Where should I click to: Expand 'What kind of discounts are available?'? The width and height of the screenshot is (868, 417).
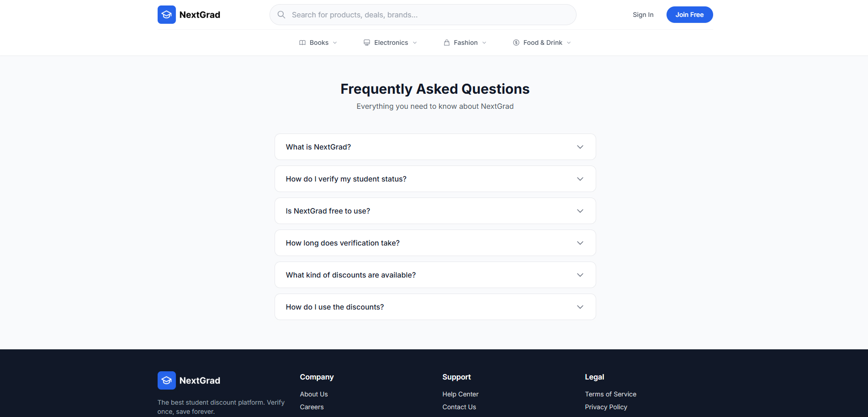click(434, 275)
